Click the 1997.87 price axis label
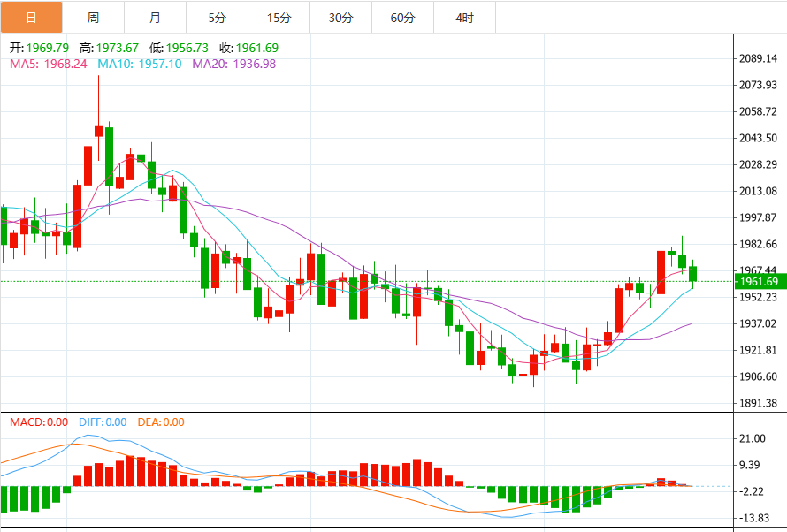Viewport: 787px width, 532px height. (x=758, y=217)
